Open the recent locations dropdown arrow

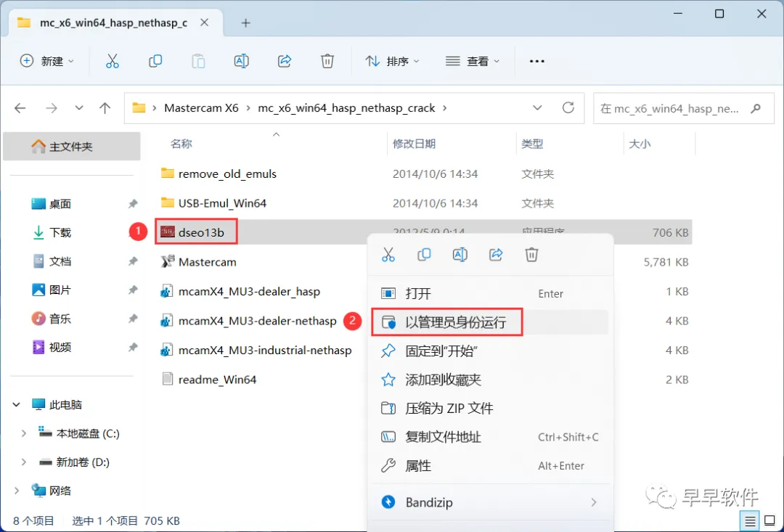click(x=79, y=108)
